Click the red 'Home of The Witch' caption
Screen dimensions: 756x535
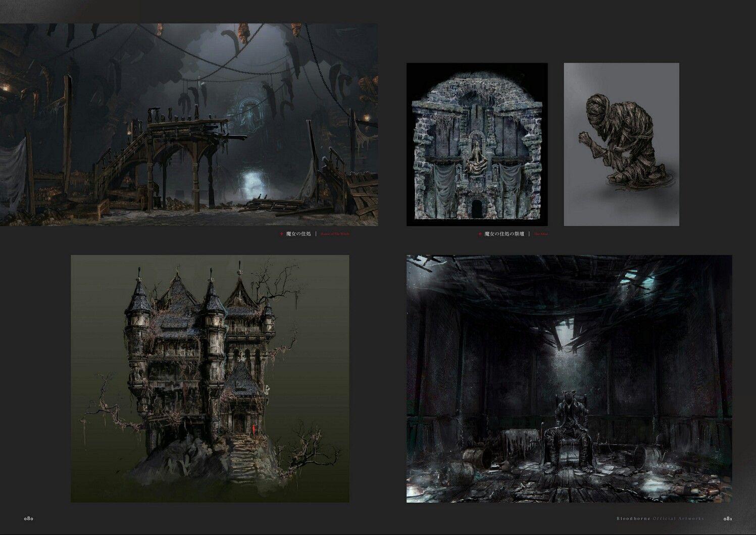pyautogui.click(x=335, y=234)
